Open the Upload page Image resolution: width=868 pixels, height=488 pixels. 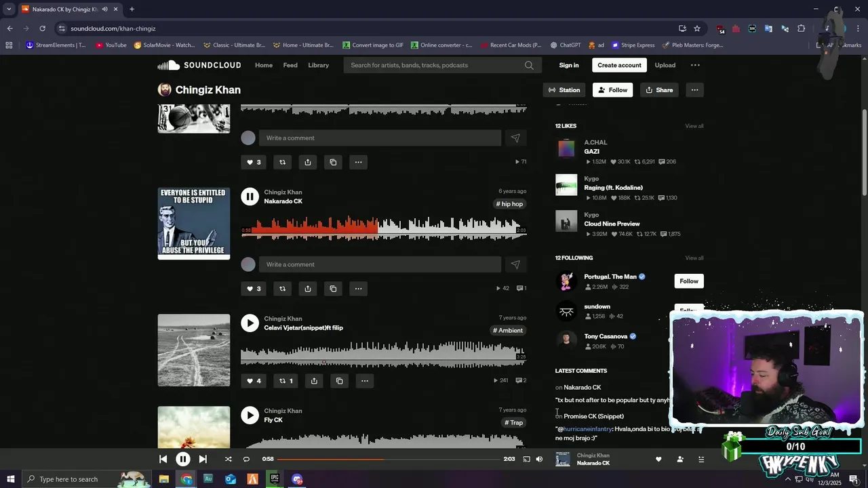(665, 65)
